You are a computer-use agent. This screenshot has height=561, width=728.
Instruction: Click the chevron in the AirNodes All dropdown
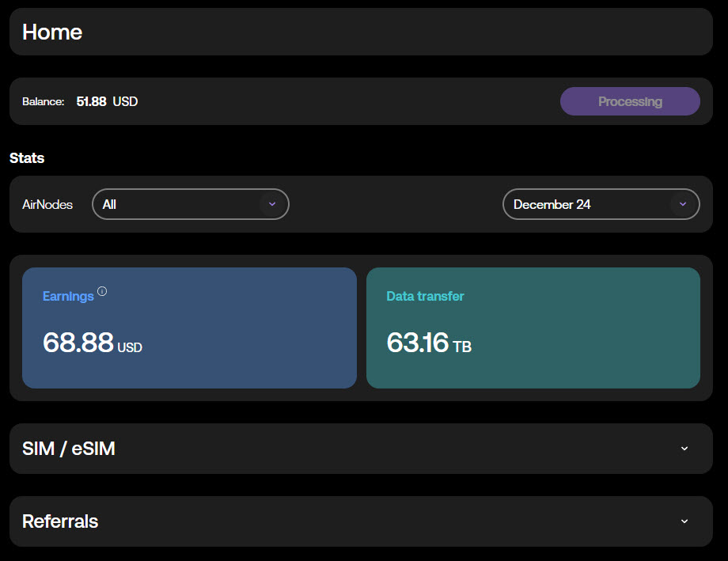tap(272, 204)
